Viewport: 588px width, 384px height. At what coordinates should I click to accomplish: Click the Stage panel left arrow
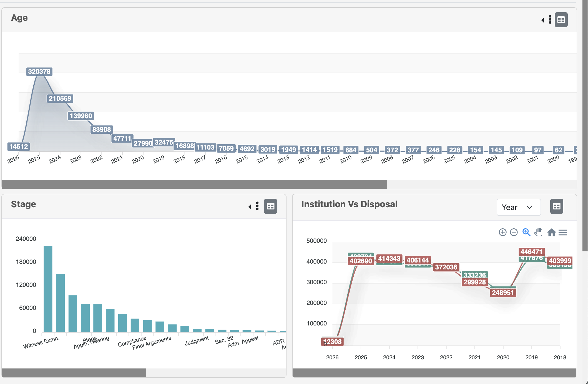click(x=250, y=206)
